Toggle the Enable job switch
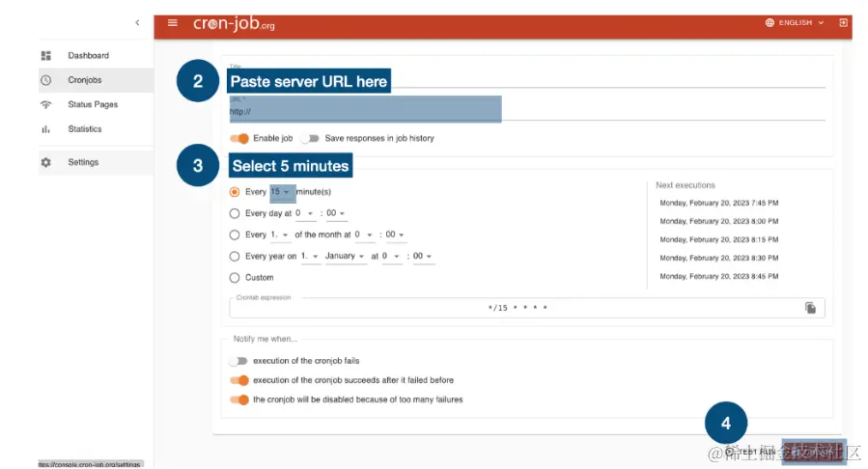This screenshot has width=868, height=469. point(239,138)
